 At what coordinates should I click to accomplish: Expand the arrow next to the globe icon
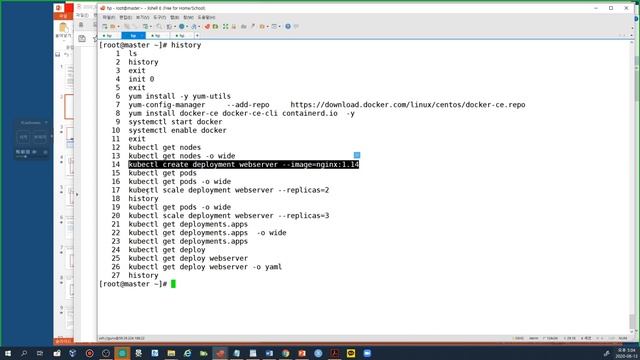tap(187, 27)
